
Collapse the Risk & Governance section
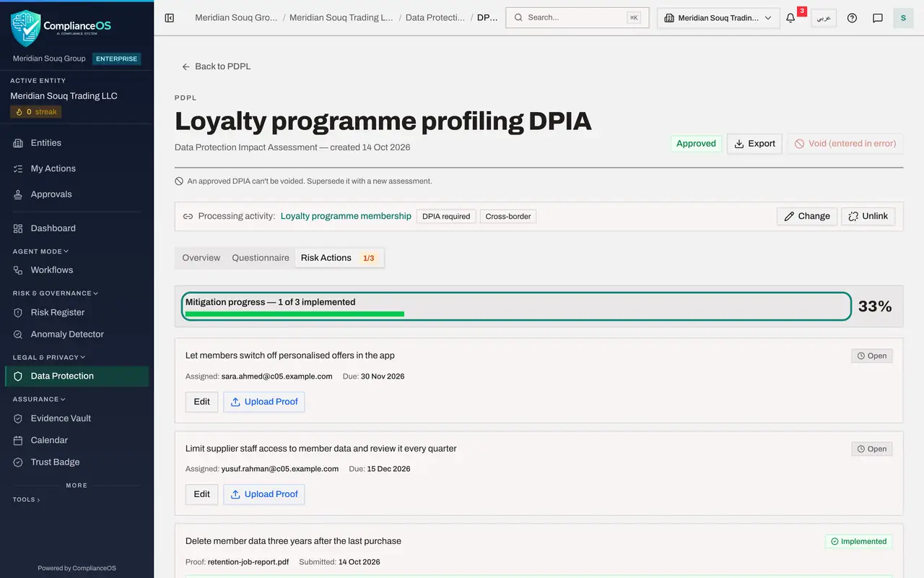point(55,293)
